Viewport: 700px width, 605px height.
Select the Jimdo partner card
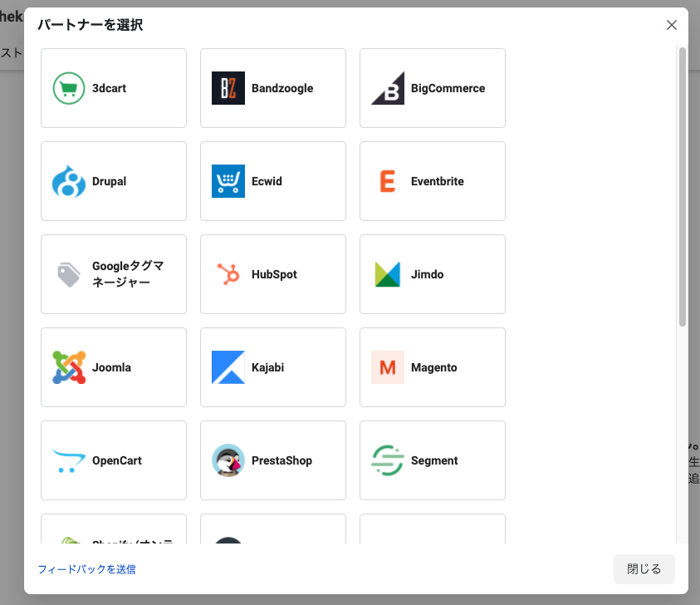(x=432, y=274)
